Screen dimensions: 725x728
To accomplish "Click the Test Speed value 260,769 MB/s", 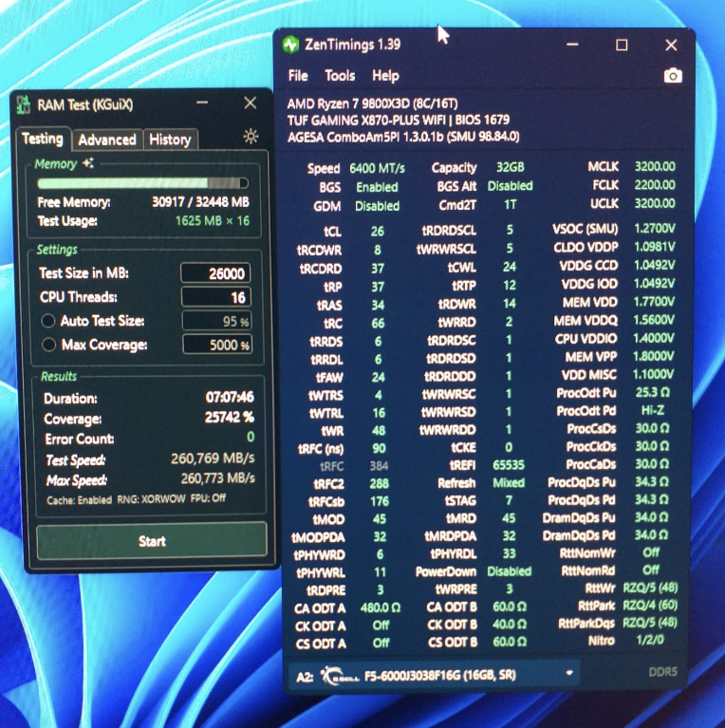I will click(x=213, y=458).
